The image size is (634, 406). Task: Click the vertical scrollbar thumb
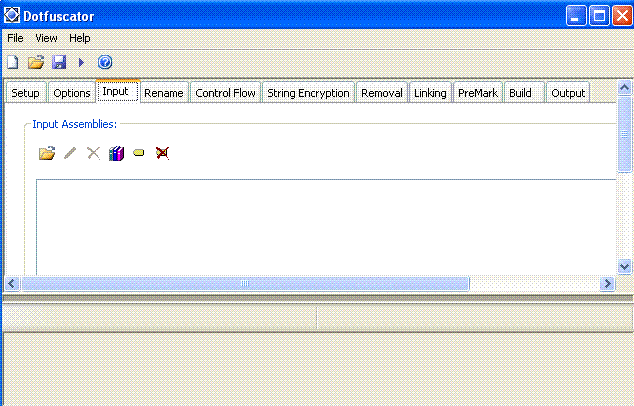(x=625, y=134)
